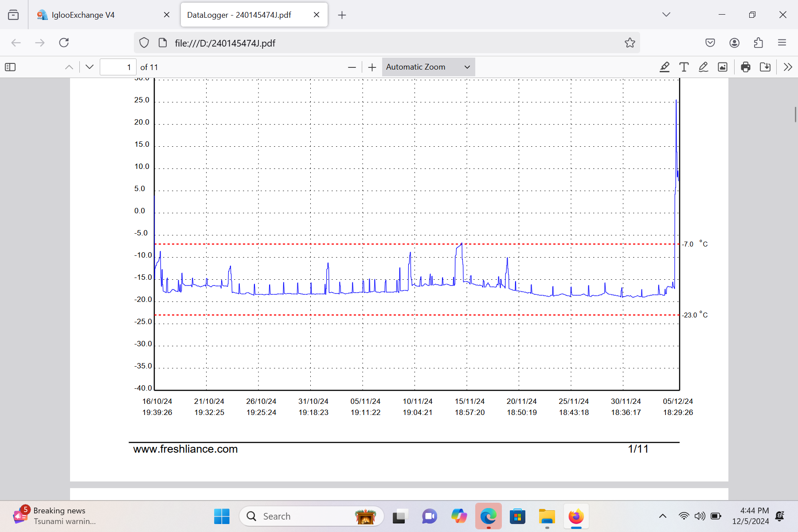Open Firefox from the taskbar
The image size is (798, 532).
[x=576, y=516]
